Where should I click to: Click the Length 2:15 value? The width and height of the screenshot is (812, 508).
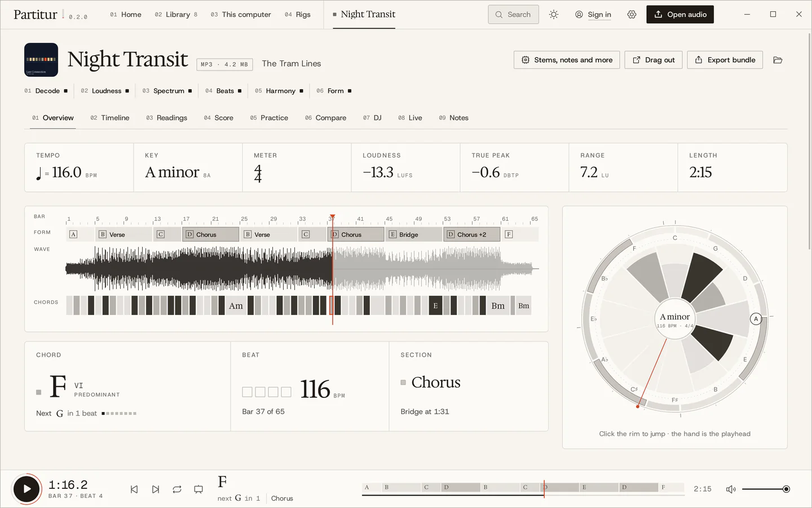[700, 173]
